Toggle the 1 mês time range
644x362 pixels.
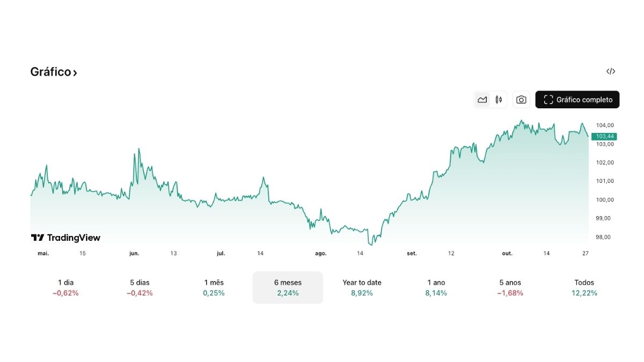(x=213, y=287)
